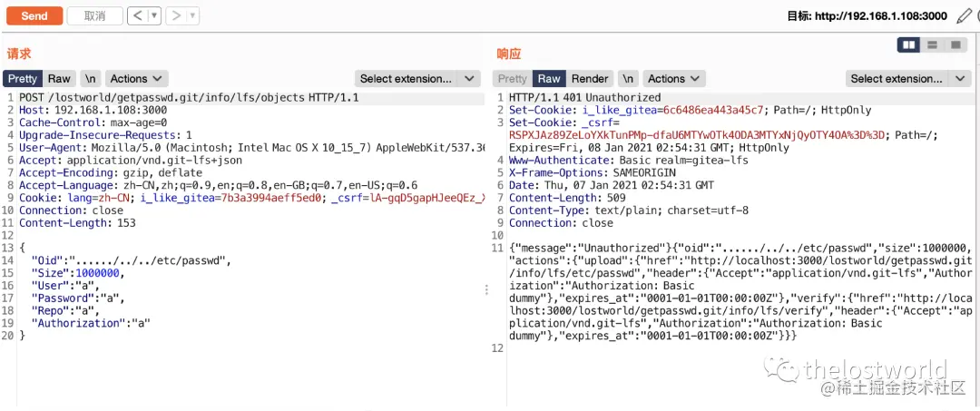Open the forward history dropdown arrow
This screenshot has height=411, width=980.
(193, 16)
